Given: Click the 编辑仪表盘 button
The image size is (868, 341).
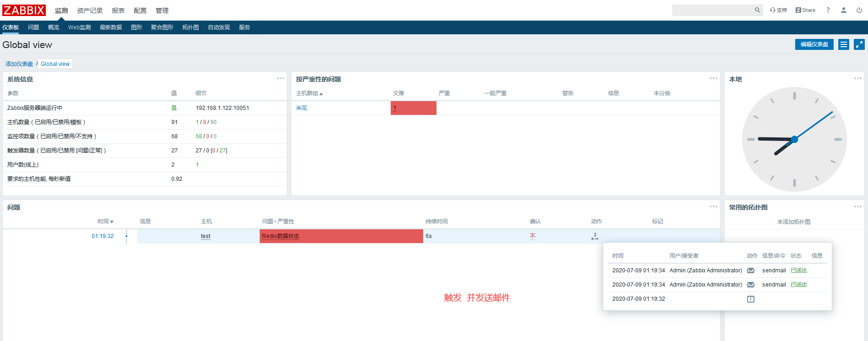Looking at the screenshot, I should click(814, 44).
